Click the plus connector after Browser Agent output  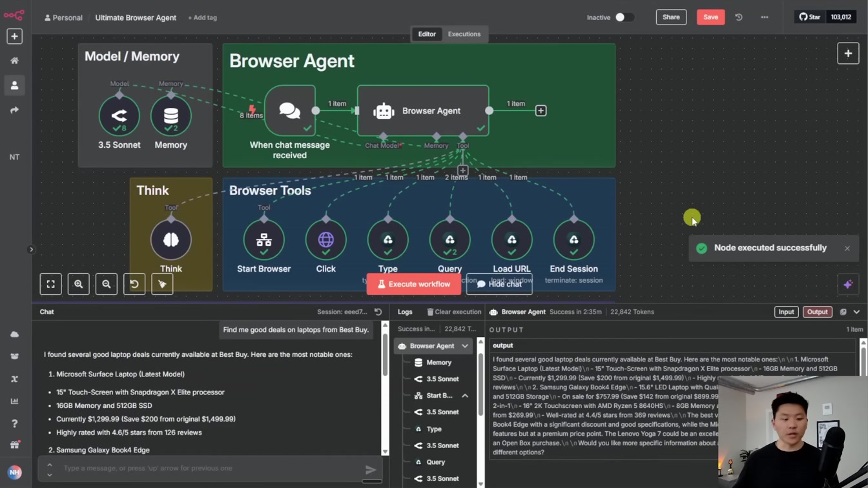541,111
